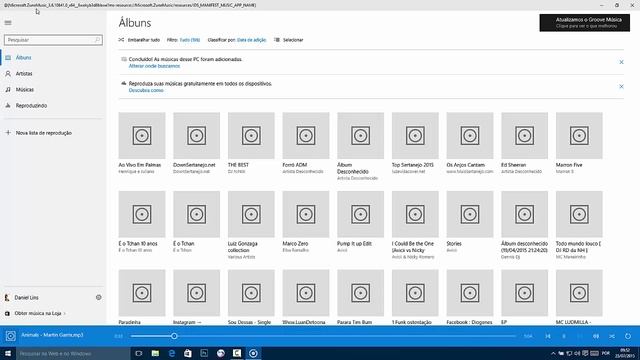
Task: Open Ao Vivo Em Palmas album cover
Action: [142, 136]
